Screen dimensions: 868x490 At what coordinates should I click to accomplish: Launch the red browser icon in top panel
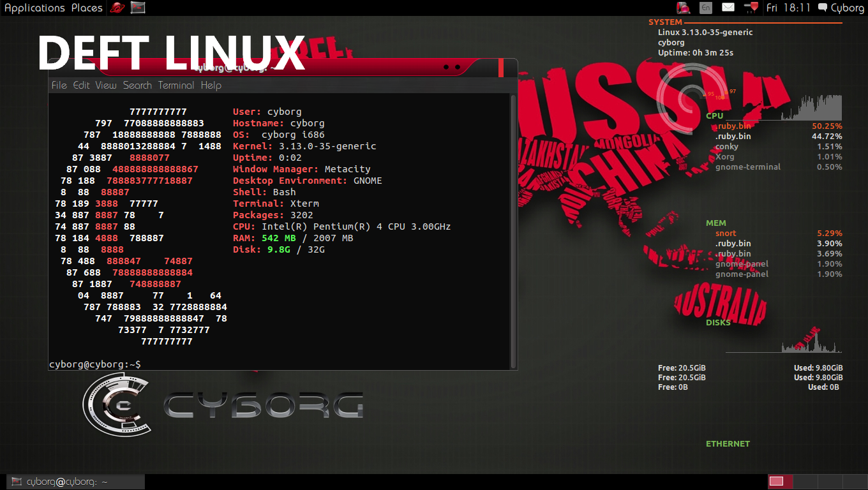(117, 8)
